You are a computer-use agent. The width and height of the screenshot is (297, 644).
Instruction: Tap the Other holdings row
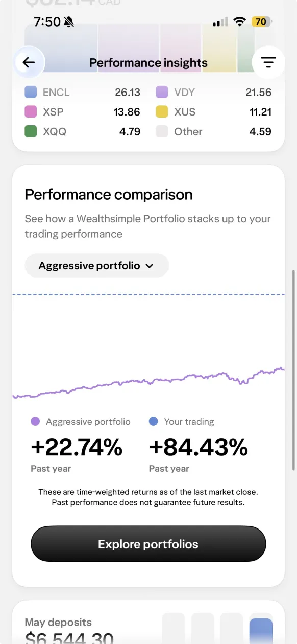click(x=213, y=131)
